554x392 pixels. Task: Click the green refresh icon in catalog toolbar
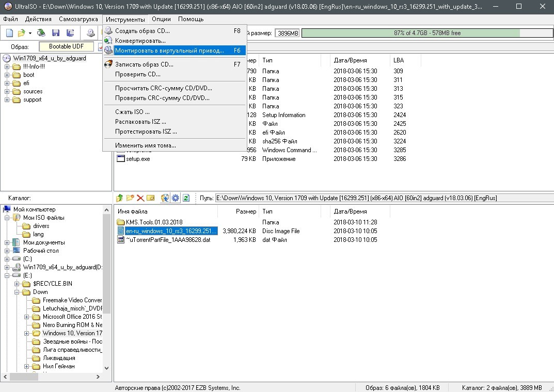186,198
